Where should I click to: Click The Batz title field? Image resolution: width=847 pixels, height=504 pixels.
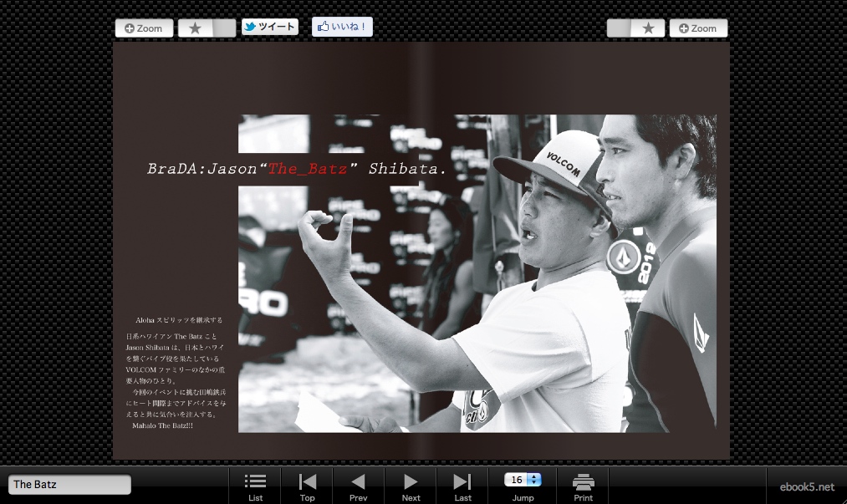[69, 485]
